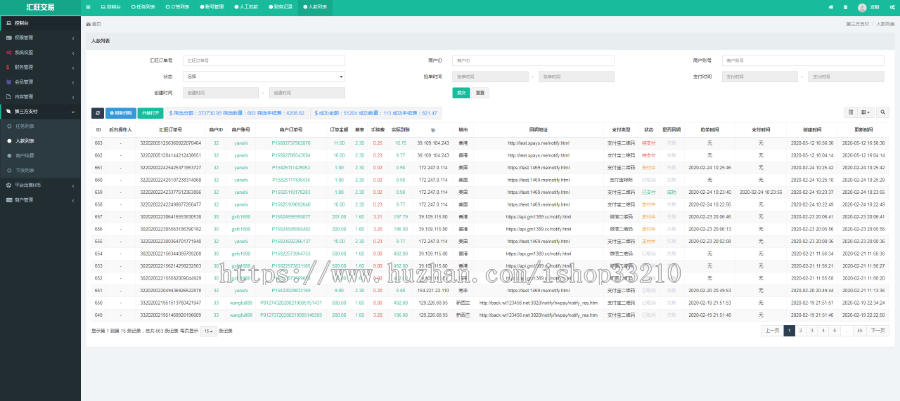900x401 pixels.
Task: Click the 汇旺订单号 input field
Action: click(x=265, y=60)
